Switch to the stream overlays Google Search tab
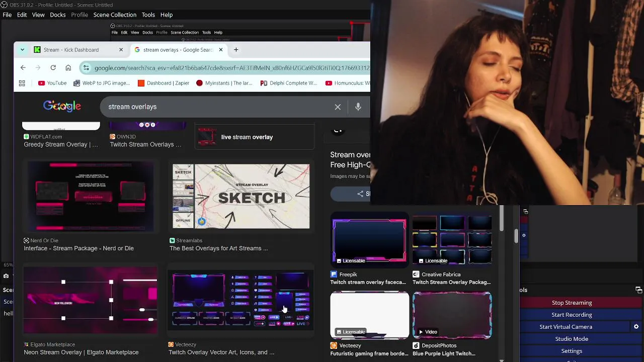Viewport: 644px width, 362px height. click(x=178, y=50)
